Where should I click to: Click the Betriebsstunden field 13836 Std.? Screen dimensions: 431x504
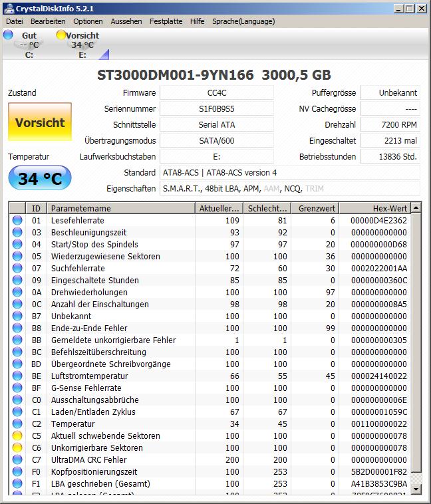(x=390, y=156)
